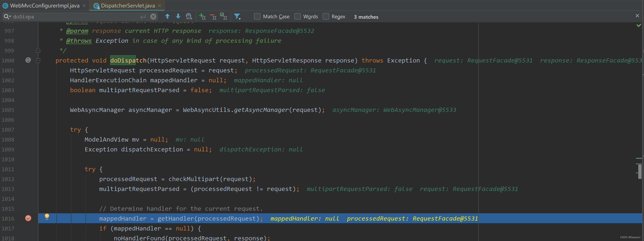Close the DispatcherServlet.java tab
Screen dimensions: 644x241
(159, 6)
